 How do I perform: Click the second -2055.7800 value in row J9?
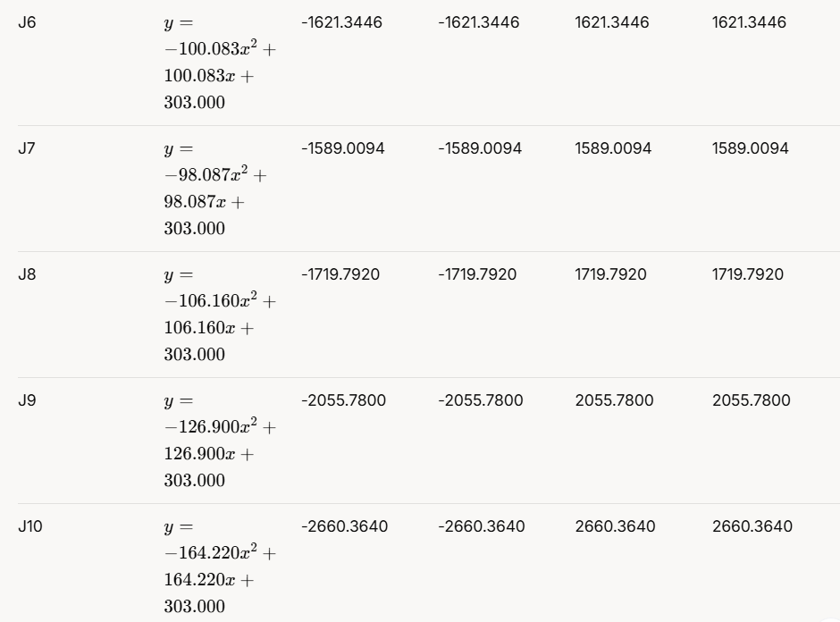481,400
